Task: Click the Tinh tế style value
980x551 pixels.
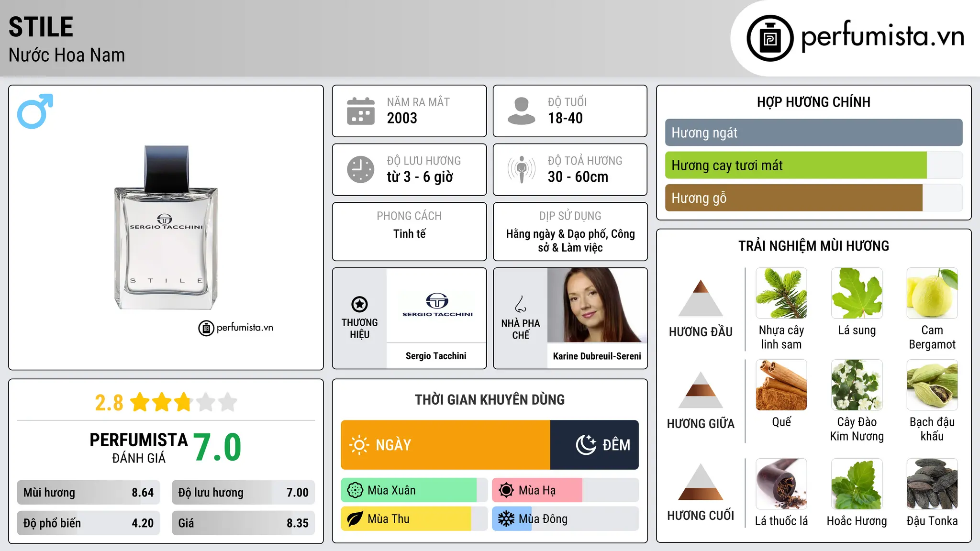Action: pos(410,234)
